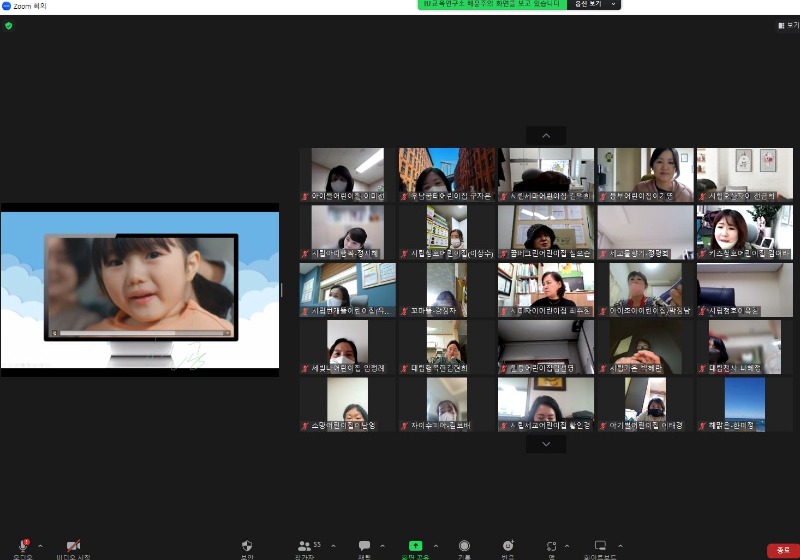Click the shared video's progress bar
This screenshot has width=800, height=560.
[x=140, y=333]
